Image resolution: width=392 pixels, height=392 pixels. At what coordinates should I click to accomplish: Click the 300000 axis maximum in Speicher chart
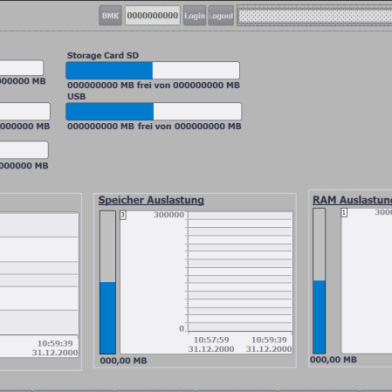coord(169,215)
